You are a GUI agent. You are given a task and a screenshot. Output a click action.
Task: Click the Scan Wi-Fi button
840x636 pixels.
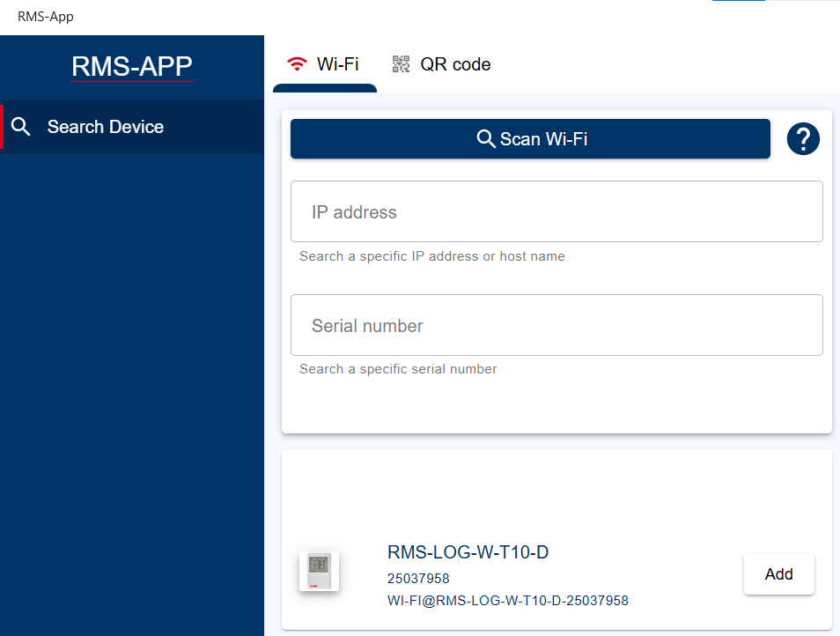(x=530, y=139)
